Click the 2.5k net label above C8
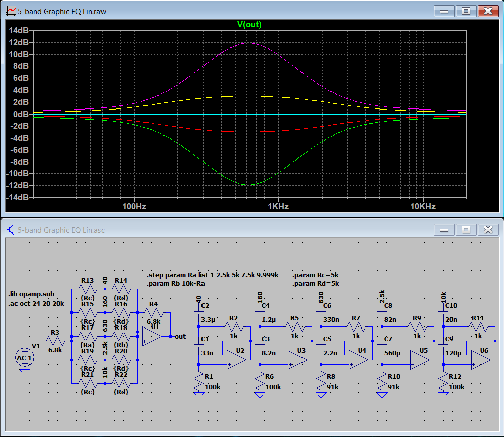Viewport: 504px width, 437px height. point(382,297)
